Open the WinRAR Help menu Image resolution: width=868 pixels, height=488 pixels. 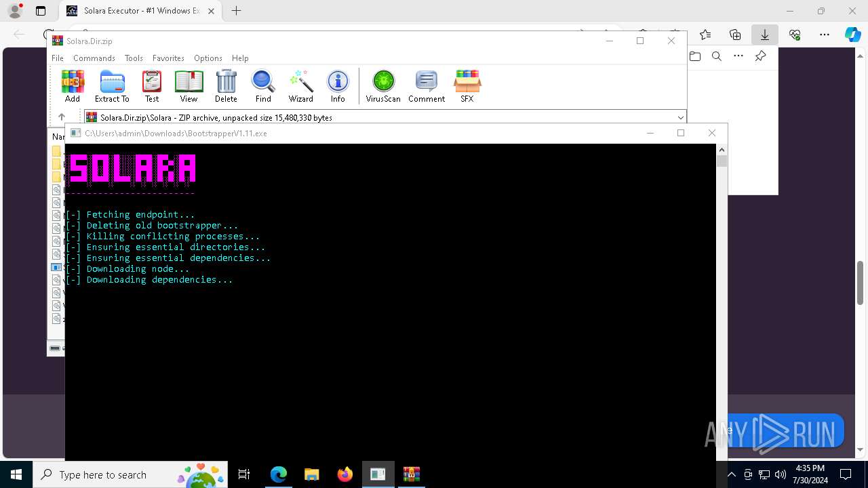(240, 58)
